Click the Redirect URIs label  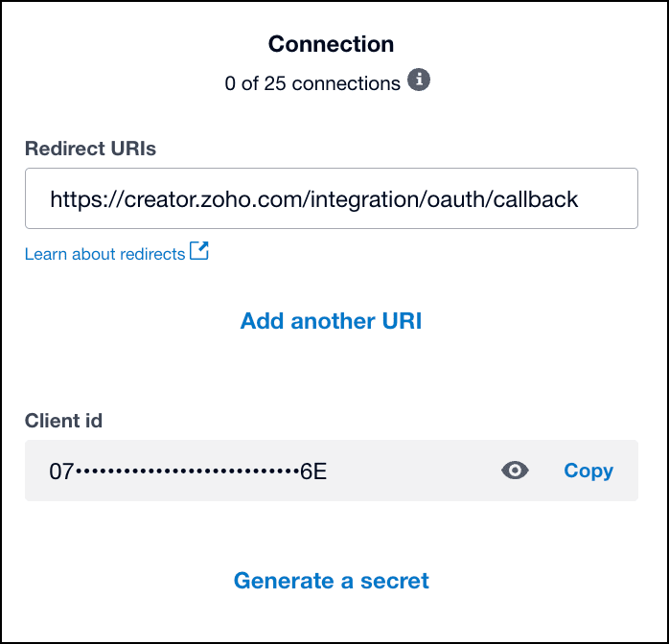click(90, 149)
